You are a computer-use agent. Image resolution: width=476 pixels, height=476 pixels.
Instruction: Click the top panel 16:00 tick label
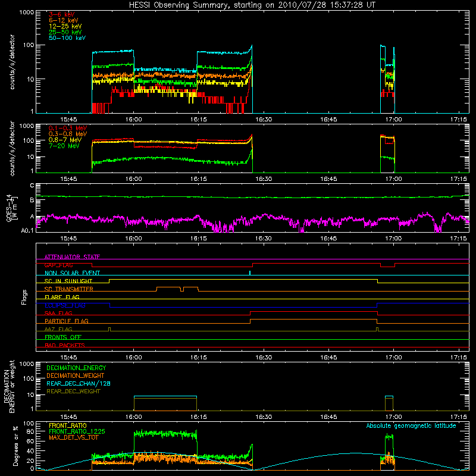click(x=133, y=120)
